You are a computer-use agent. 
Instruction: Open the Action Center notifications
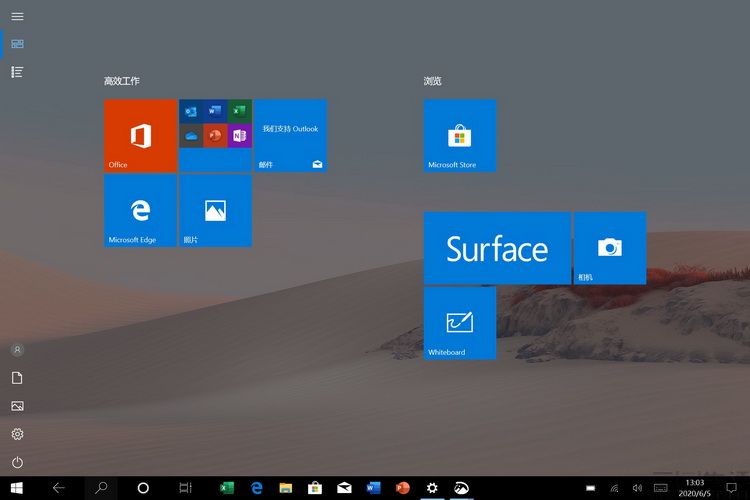[731, 488]
